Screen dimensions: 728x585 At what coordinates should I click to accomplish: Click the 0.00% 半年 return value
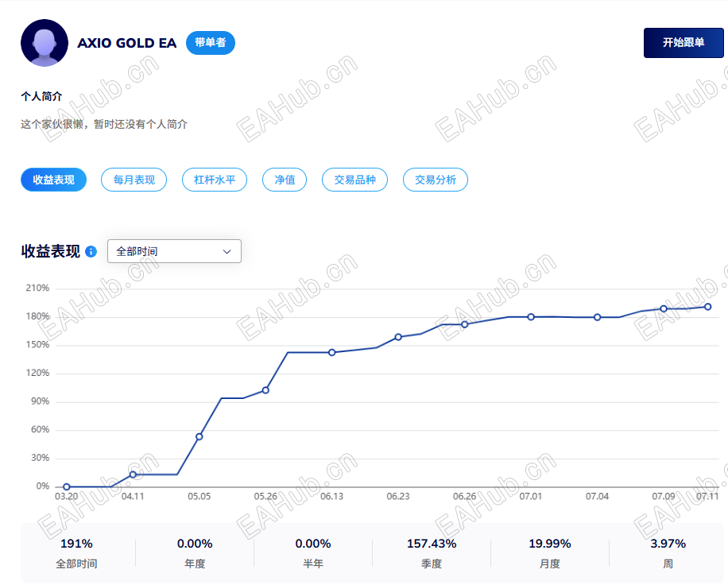coord(313,543)
